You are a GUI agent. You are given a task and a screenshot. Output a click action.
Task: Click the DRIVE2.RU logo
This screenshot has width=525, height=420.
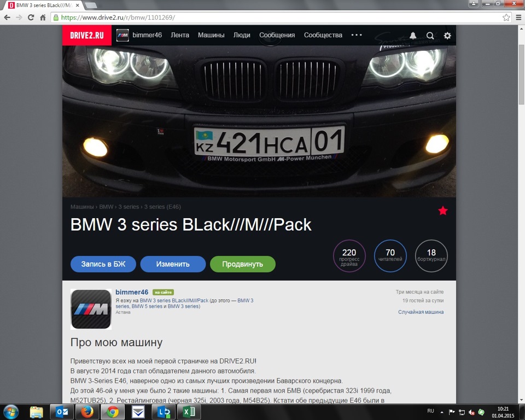coord(87,35)
